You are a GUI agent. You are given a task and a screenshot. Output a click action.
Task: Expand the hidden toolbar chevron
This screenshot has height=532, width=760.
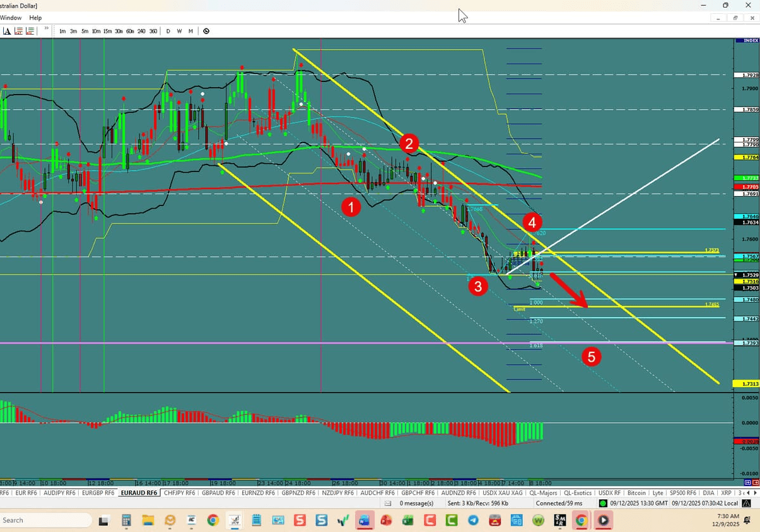(x=45, y=29)
